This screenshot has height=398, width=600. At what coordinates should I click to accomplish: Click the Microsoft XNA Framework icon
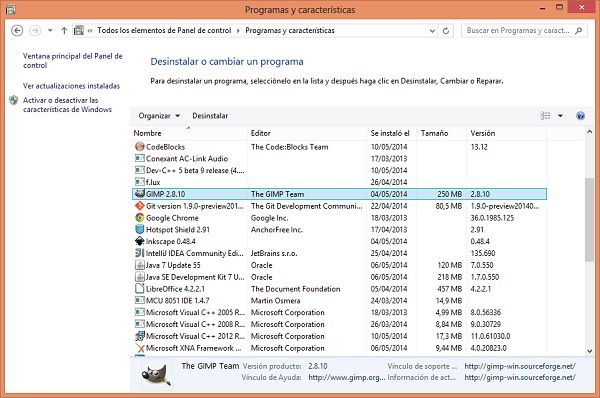[x=140, y=348]
